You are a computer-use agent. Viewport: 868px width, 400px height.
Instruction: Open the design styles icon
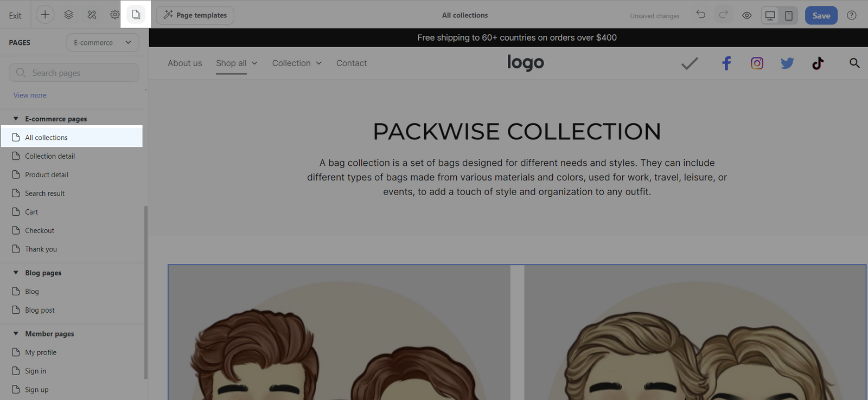coord(92,15)
